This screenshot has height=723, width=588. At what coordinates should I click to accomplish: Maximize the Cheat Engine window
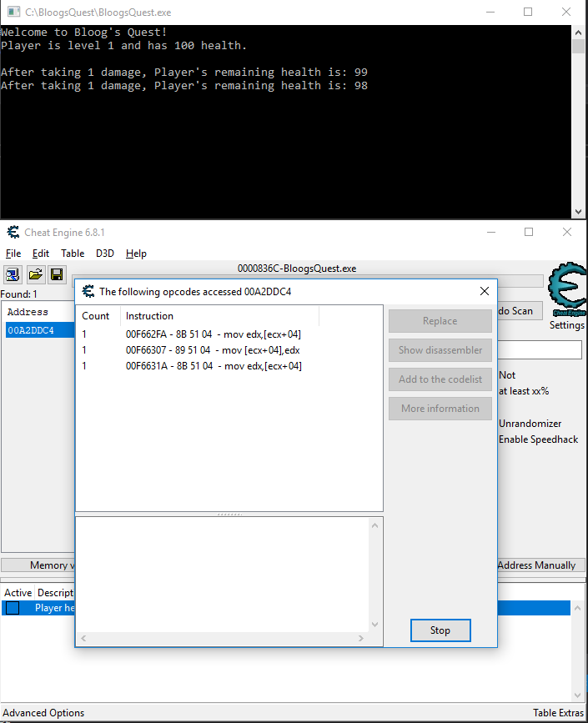[x=529, y=232]
